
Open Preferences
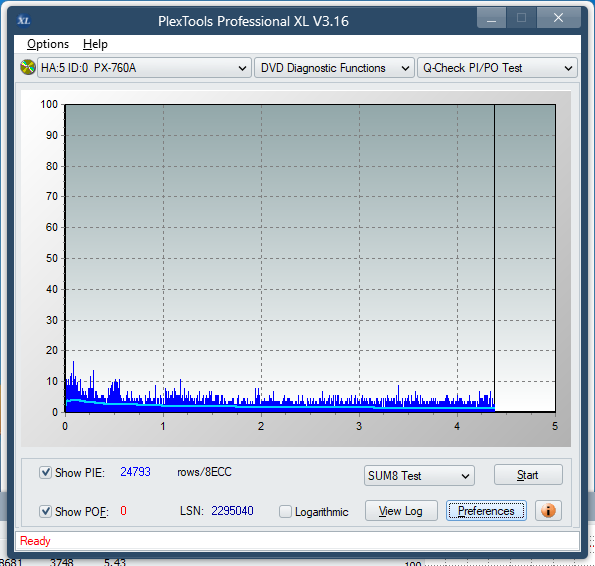(486, 511)
